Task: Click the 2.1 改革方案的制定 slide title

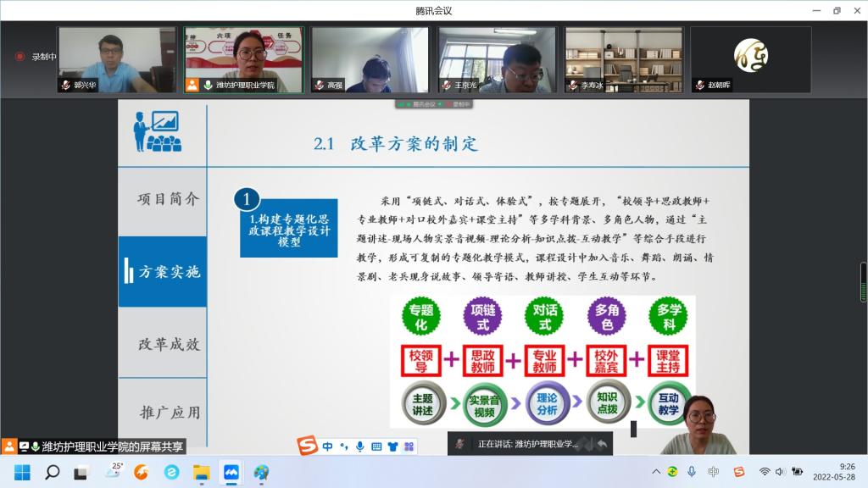Action: point(395,144)
